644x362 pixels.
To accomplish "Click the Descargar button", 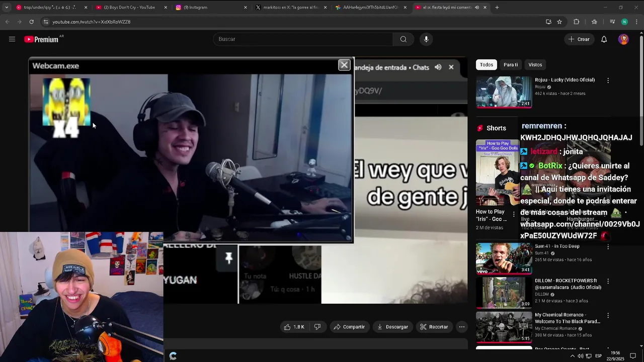I will pyautogui.click(x=392, y=327).
